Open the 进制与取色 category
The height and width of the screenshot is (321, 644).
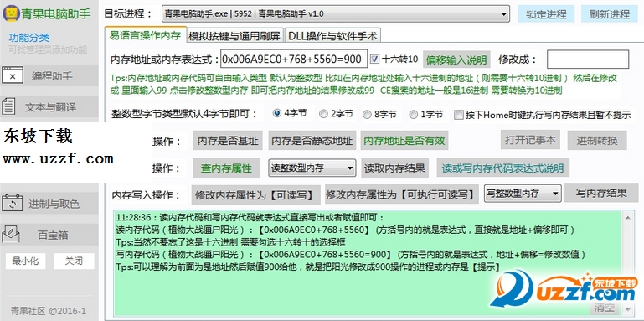49,204
